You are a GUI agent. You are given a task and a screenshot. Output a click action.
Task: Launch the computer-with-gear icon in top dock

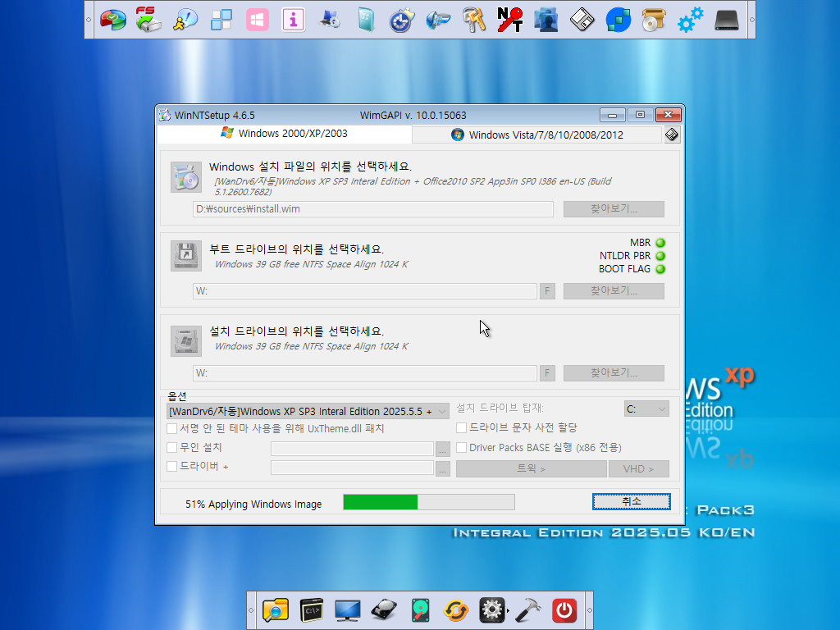click(x=330, y=20)
